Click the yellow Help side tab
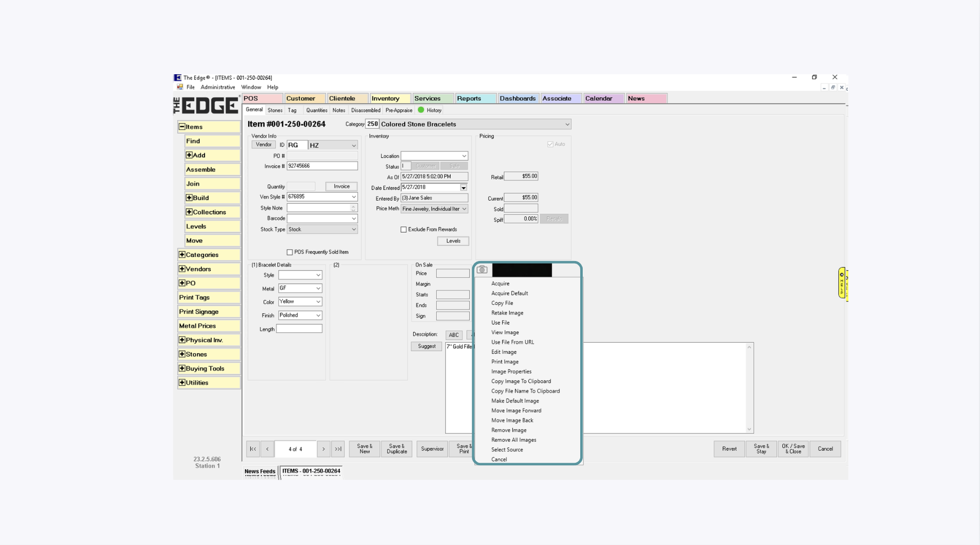The image size is (980, 545). pos(842,282)
